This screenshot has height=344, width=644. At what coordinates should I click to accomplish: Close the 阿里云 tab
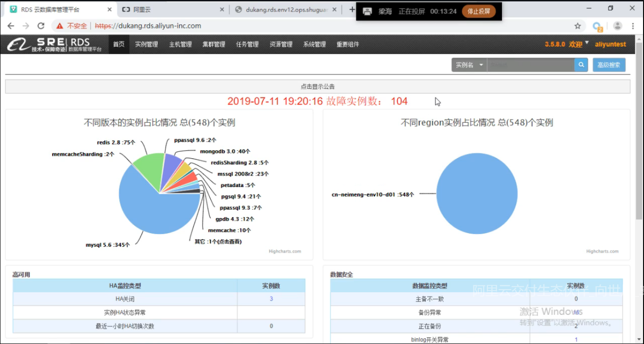coord(222,9)
